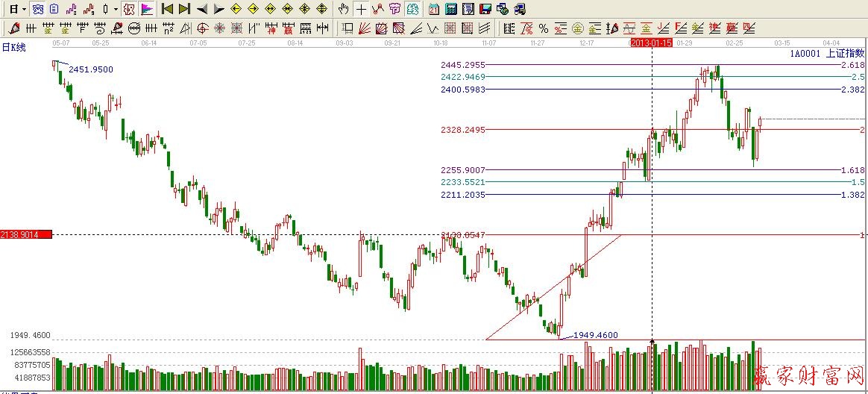Toggle the 权 rights-adjustment button

[129, 9]
